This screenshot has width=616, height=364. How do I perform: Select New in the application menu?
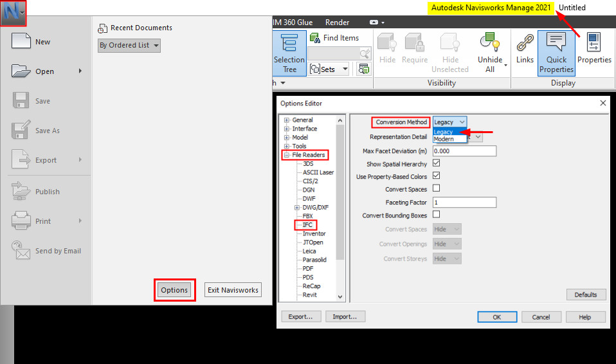coord(46,41)
